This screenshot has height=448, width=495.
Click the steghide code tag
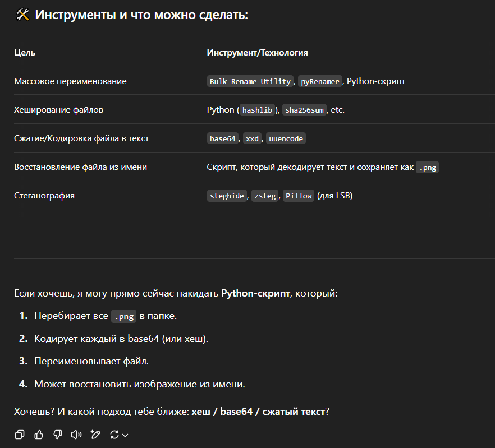[x=227, y=196]
